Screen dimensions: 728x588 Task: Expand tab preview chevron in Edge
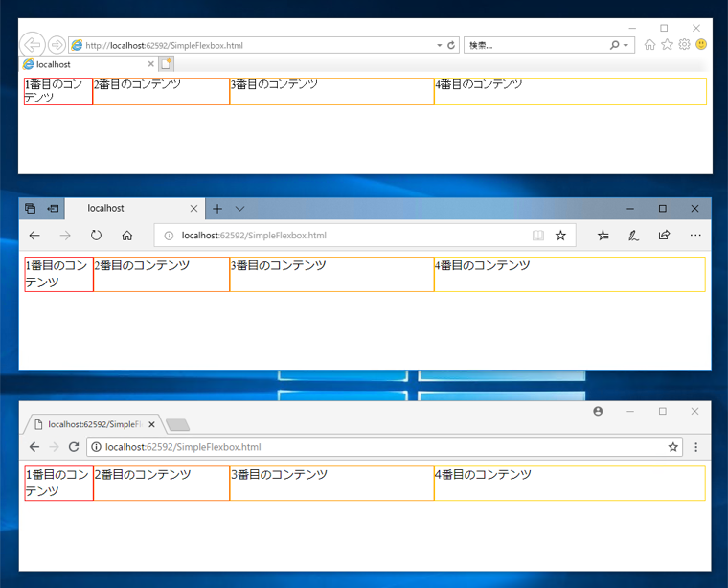point(239,209)
